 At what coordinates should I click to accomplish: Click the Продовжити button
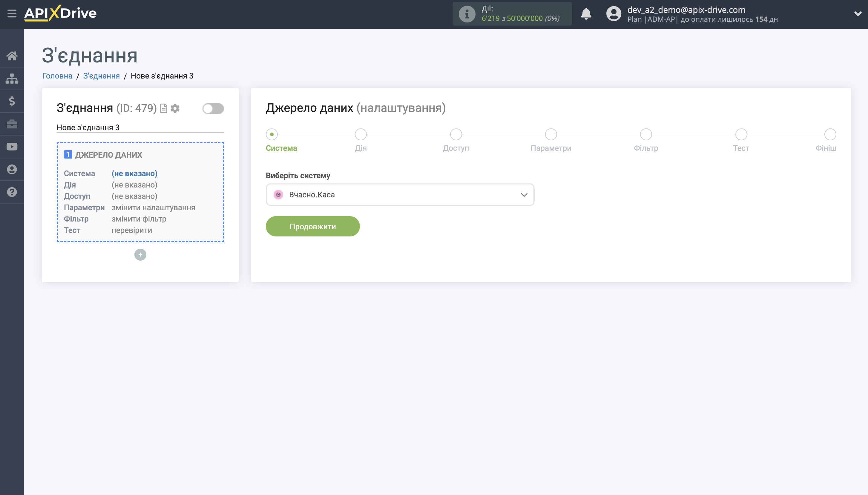tap(312, 226)
